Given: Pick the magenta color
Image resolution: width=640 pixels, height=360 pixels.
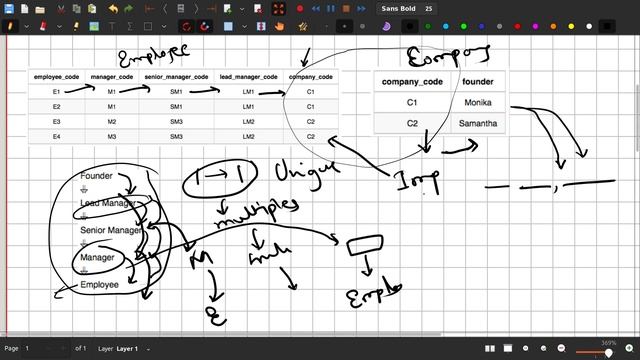Looking at the screenshot, I should [x=536, y=27].
